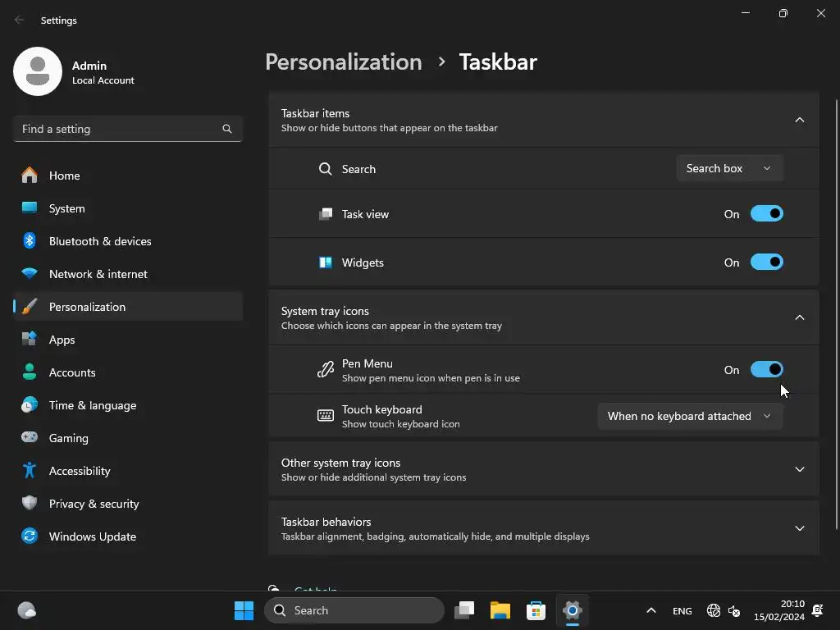Click the Search magnifier icon in Taskbar items

(325, 169)
